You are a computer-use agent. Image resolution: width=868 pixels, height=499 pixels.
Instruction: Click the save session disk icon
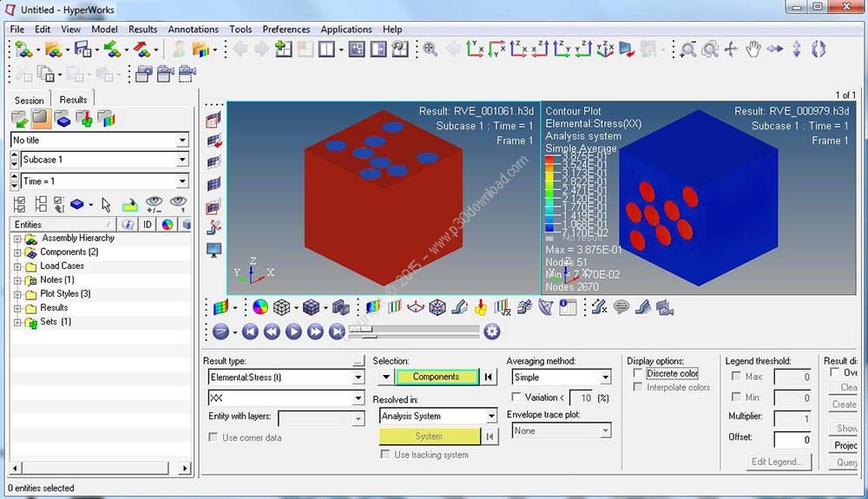(x=82, y=49)
